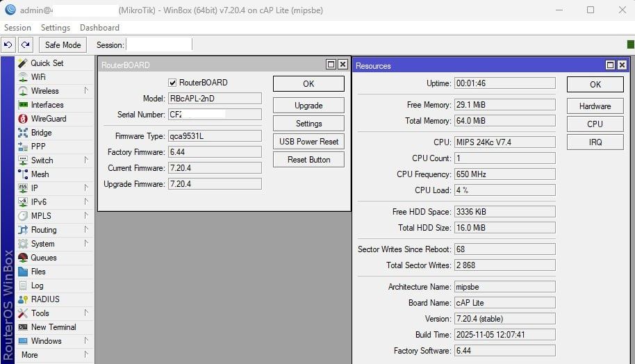The image size is (635, 364).
Task: Click the System gear icon
Action: (x=23, y=244)
